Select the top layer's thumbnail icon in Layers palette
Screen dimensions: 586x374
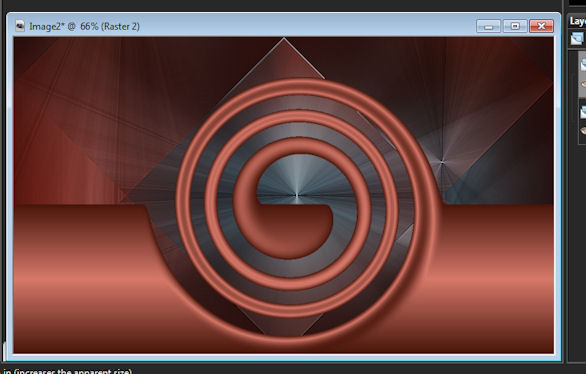pyautogui.click(x=583, y=64)
